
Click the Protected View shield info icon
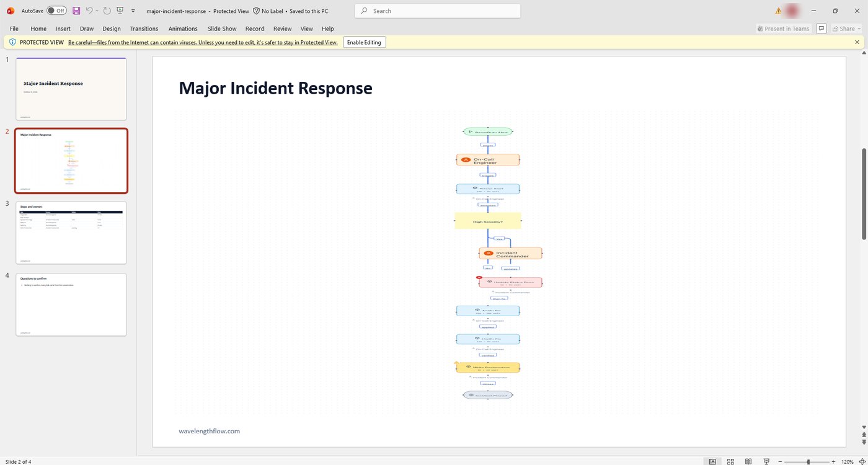[12, 42]
